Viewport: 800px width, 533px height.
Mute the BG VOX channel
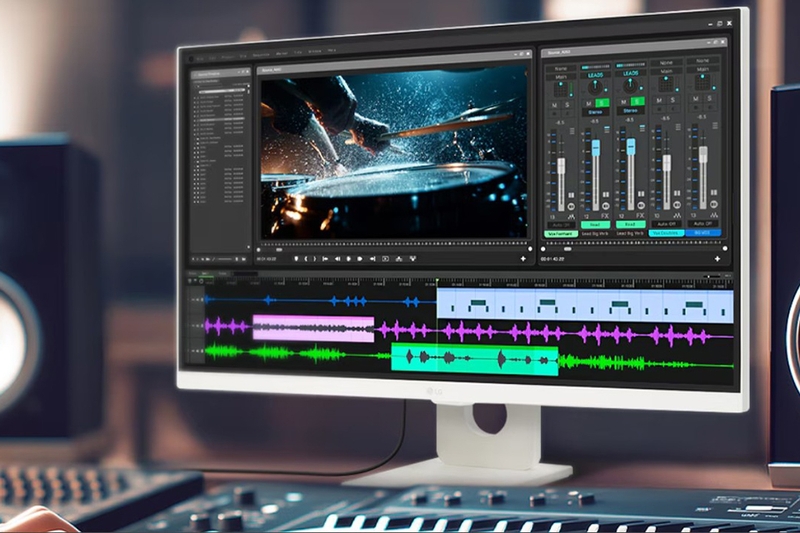(x=695, y=98)
